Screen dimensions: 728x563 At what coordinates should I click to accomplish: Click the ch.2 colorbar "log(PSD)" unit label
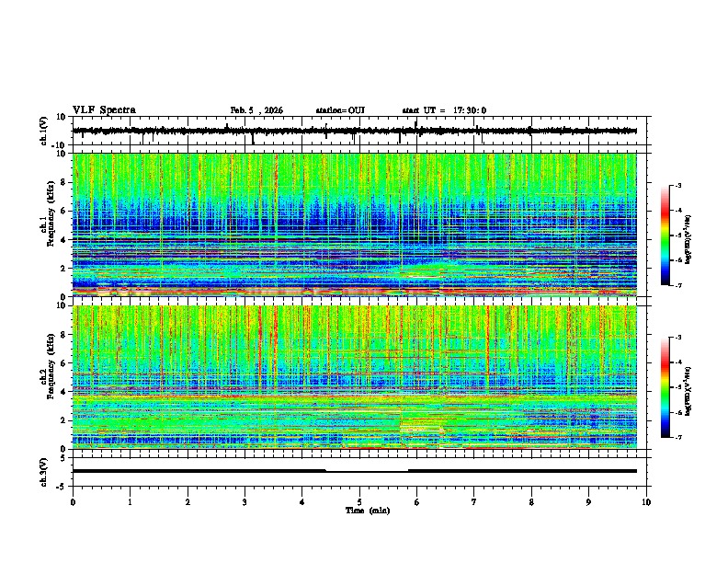click(688, 392)
